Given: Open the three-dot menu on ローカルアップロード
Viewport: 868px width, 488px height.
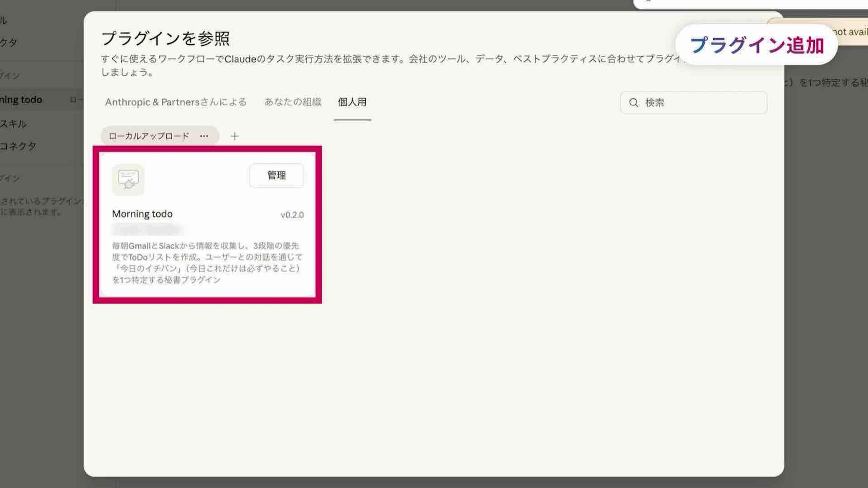Looking at the screenshot, I should click(x=204, y=136).
